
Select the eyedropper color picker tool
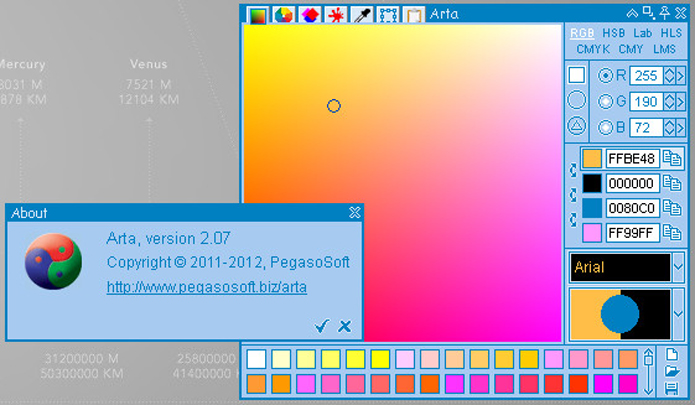(x=362, y=14)
